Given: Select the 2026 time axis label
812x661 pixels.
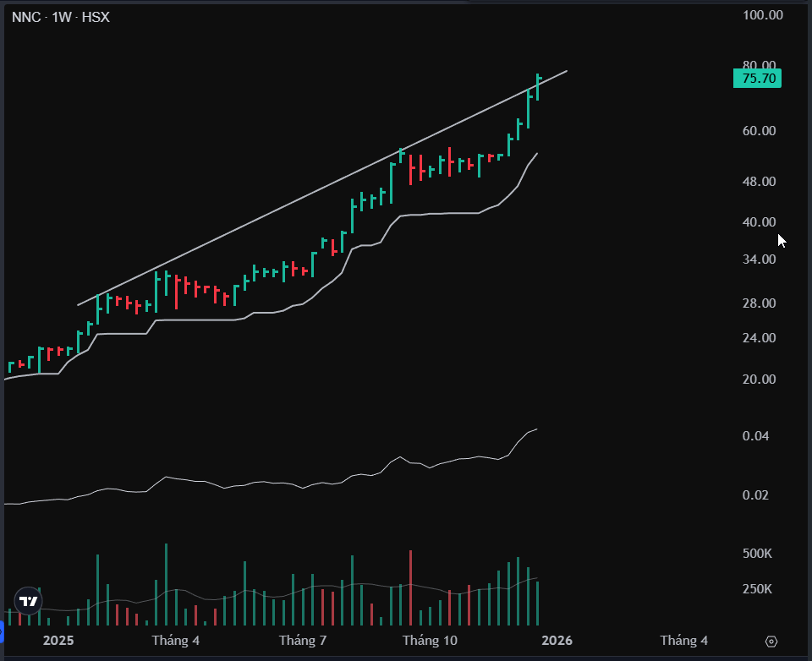Looking at the screenshot, I should click(557, 641).
